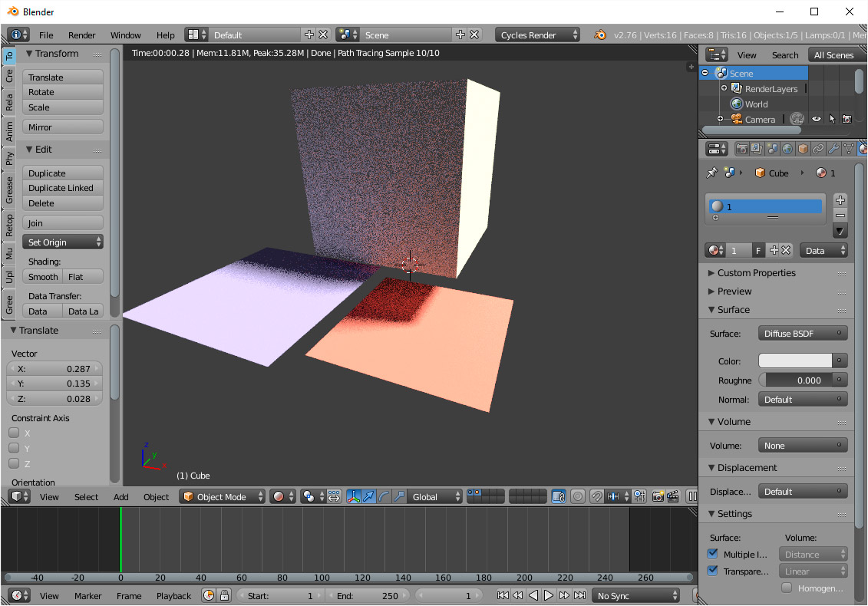Click the render camera icon in viewport header
Screen dimensions: 868x606
tap(657, 496)
